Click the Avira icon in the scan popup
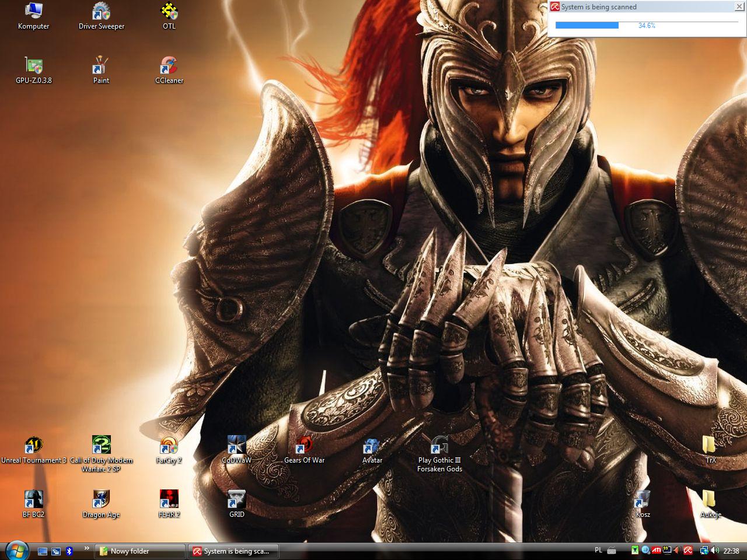The height and width of the screenshot is (560, 747). 555,7
